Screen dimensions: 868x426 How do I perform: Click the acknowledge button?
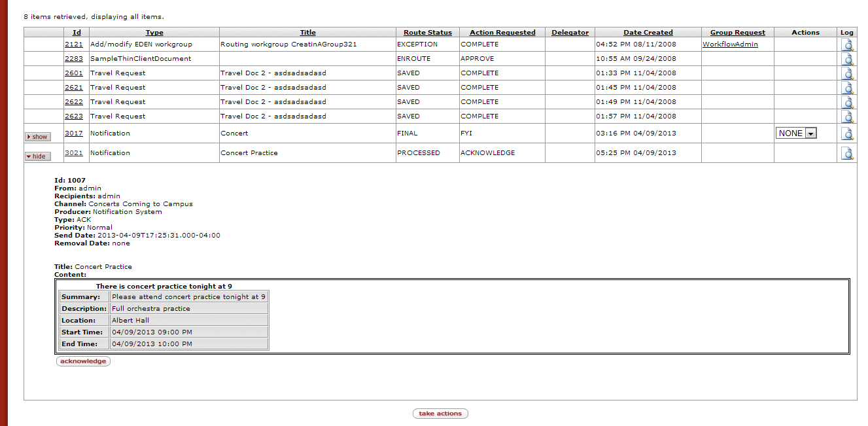pyautogui.click(x=83, y=361)
